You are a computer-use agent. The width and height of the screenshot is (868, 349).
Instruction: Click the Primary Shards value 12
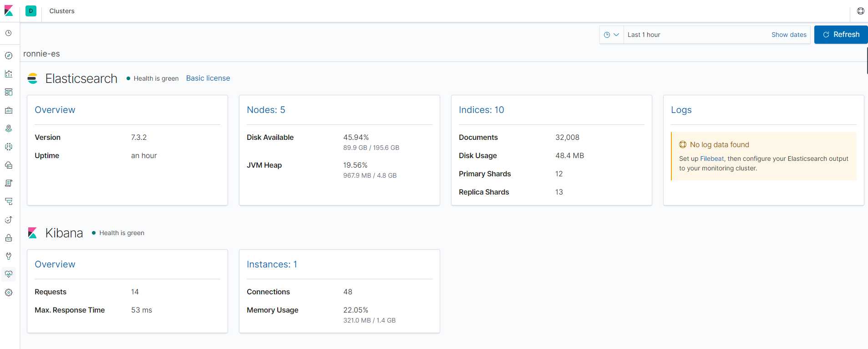(559, 174)
